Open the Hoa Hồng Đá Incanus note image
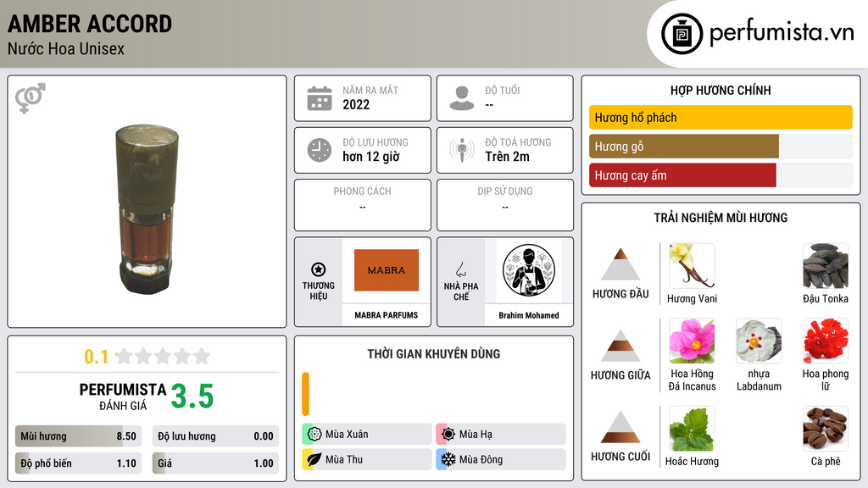 (x=692, y=341)
